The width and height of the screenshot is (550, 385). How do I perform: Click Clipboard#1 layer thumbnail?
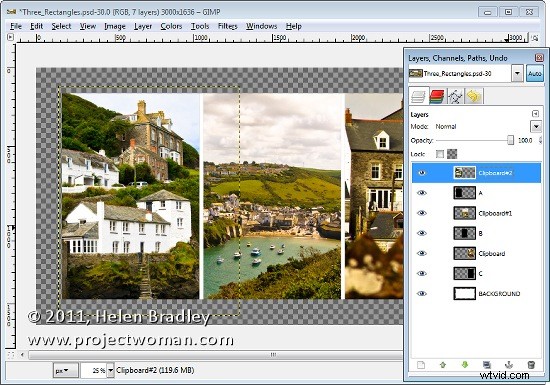pyautogui.click(x=464, y=213)
